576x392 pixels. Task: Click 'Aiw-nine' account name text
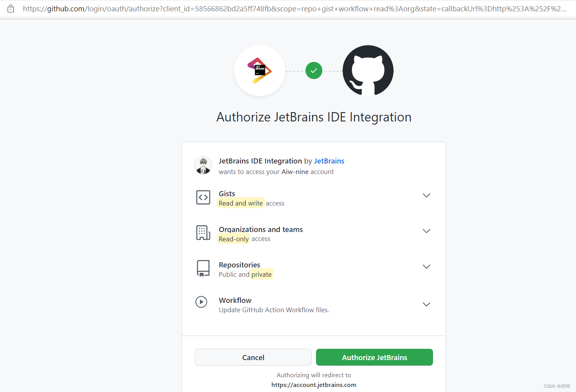pos(295,172)
